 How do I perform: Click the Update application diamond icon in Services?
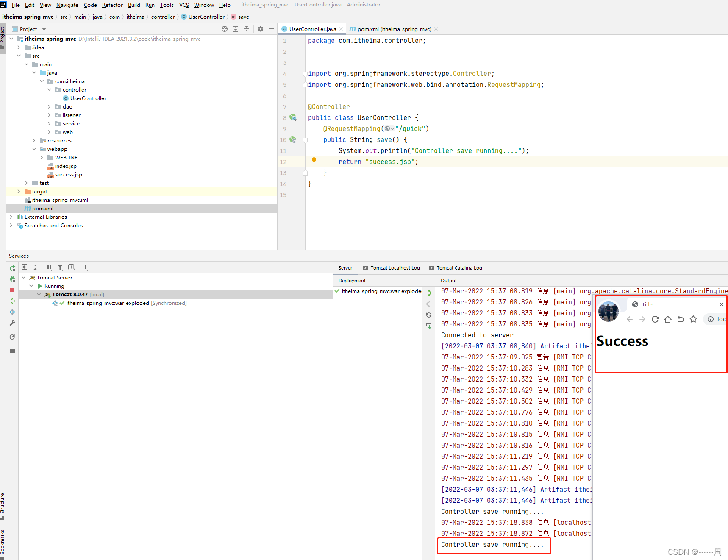coord(12,312)
